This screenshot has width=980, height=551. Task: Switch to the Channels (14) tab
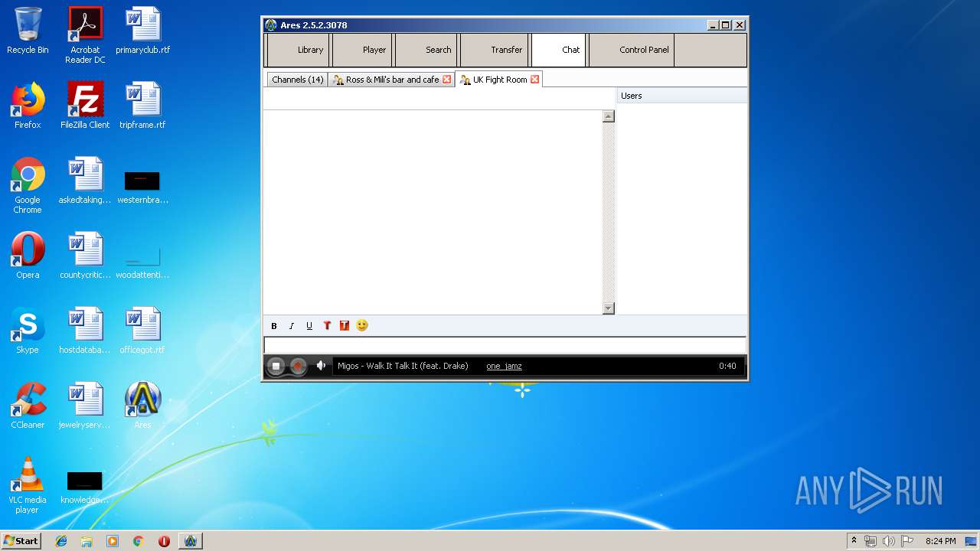coord(298,80)
